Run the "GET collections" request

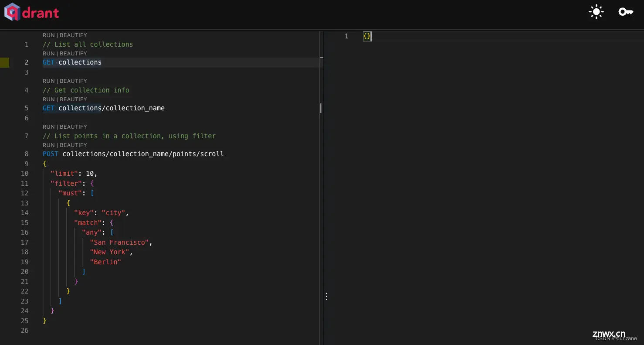click(49, 54)
